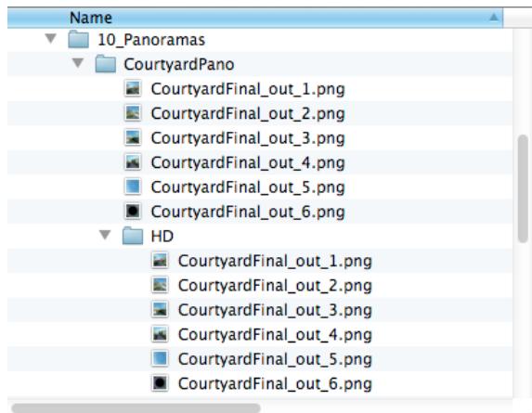Select CourtyardFinal_out_6.png filename under CourtyardPano
This screenshot has height=413, width=532.
pos(248,212)
